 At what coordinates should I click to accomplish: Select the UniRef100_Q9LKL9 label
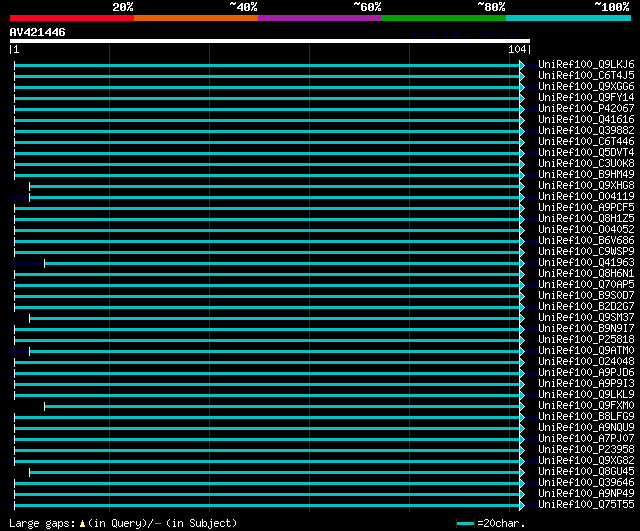[586, 395]
